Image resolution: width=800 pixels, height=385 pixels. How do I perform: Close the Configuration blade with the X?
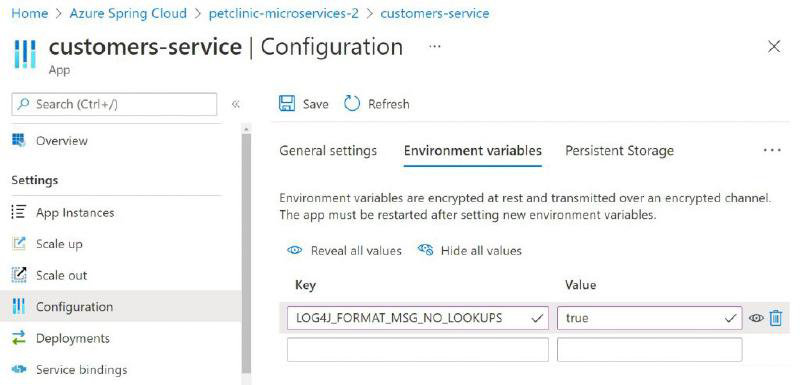click(774, 47)
